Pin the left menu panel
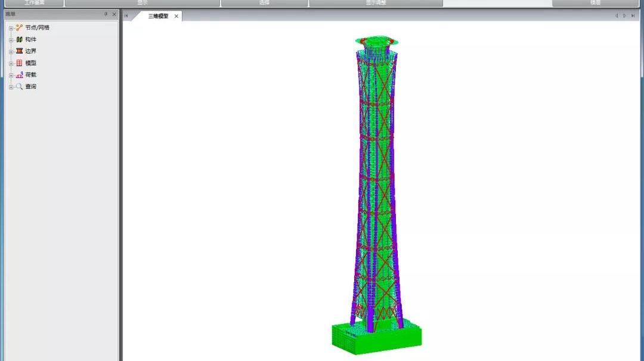This screenshot has width=644, height=361. tap(106, 14)
